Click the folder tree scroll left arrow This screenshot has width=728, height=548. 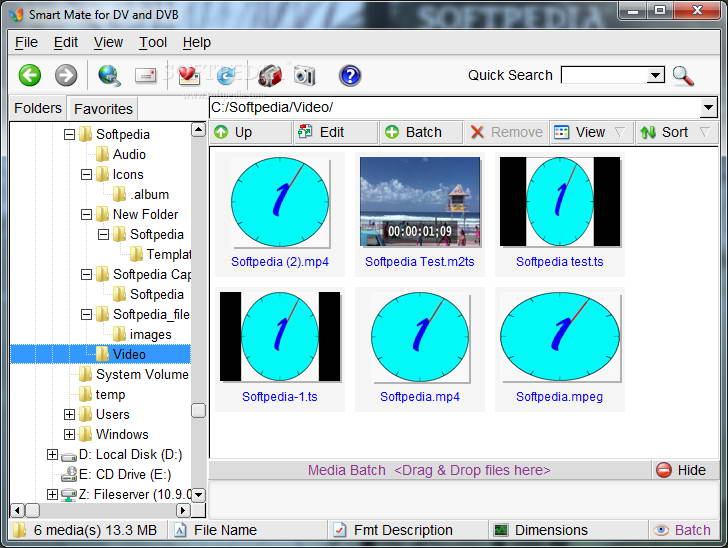pyautogui.click(x=17, y=510)
